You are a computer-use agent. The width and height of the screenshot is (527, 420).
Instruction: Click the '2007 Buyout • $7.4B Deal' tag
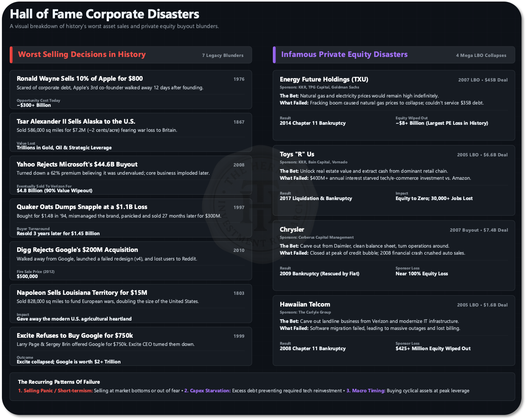point(479,230)
